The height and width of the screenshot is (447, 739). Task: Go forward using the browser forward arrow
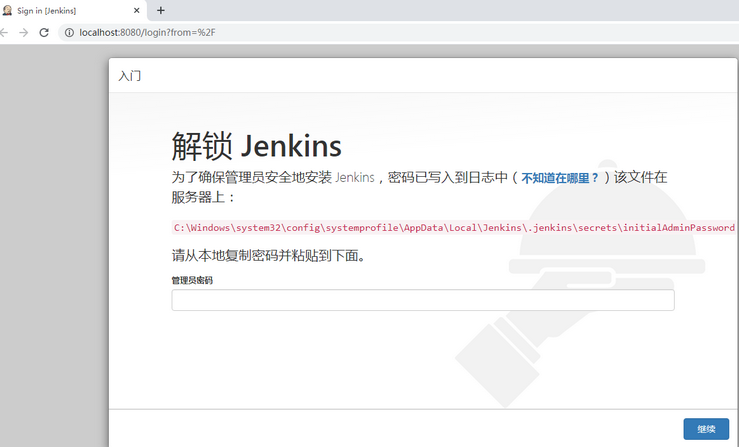coord(24,33)
